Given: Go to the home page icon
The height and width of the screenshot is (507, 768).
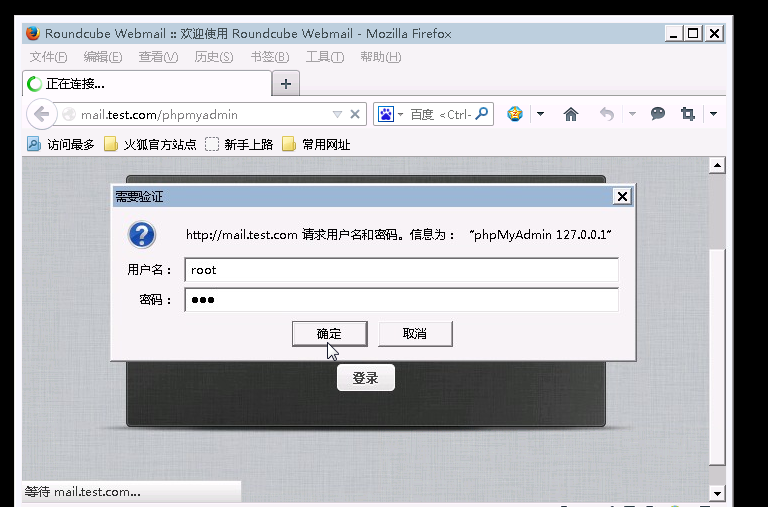Looking at the screenshot, I should click(571, 114).
